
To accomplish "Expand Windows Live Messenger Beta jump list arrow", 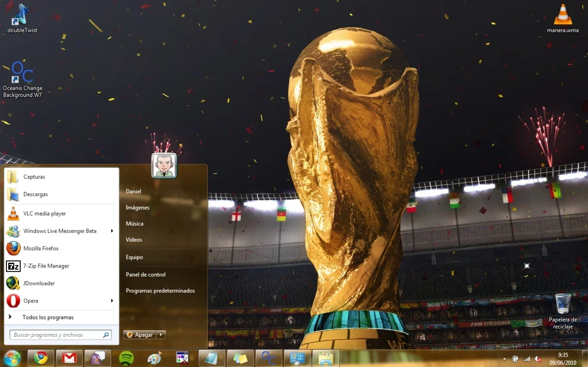I will pyautogui.click(x=112, y=231).
